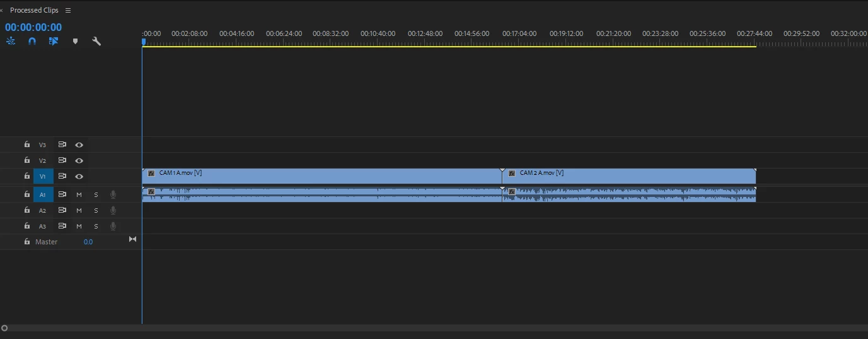Hide V2 track output with eye icon
Viewport: 868px width, 339px height.
pyautogui.click(x=79, y=160)
